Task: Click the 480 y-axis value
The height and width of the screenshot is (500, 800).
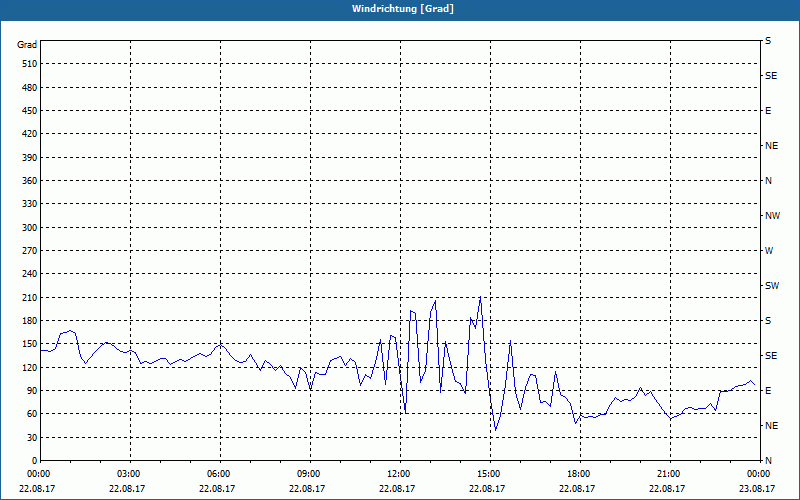Action: point(30,88)
